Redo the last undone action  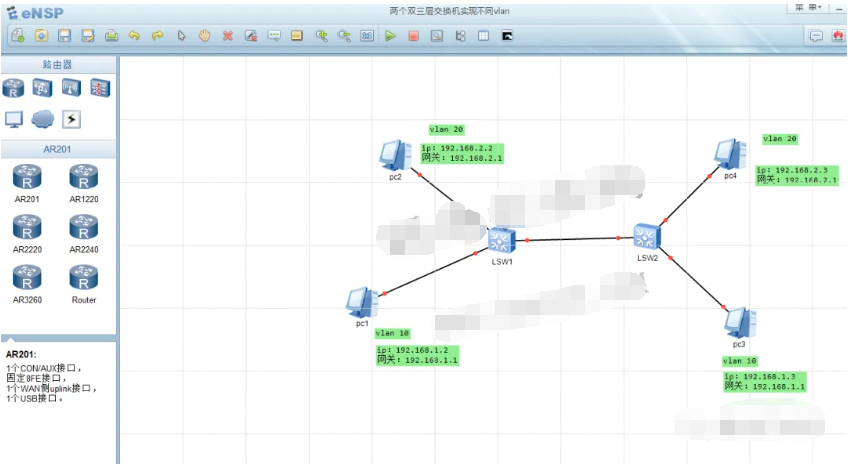coord(157,36)
